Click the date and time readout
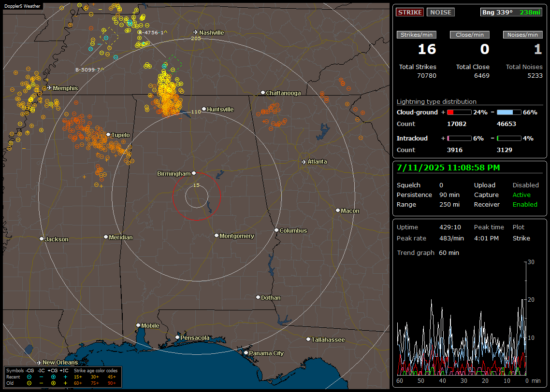This screenshot has height=392, width=550. click(449, 168)
